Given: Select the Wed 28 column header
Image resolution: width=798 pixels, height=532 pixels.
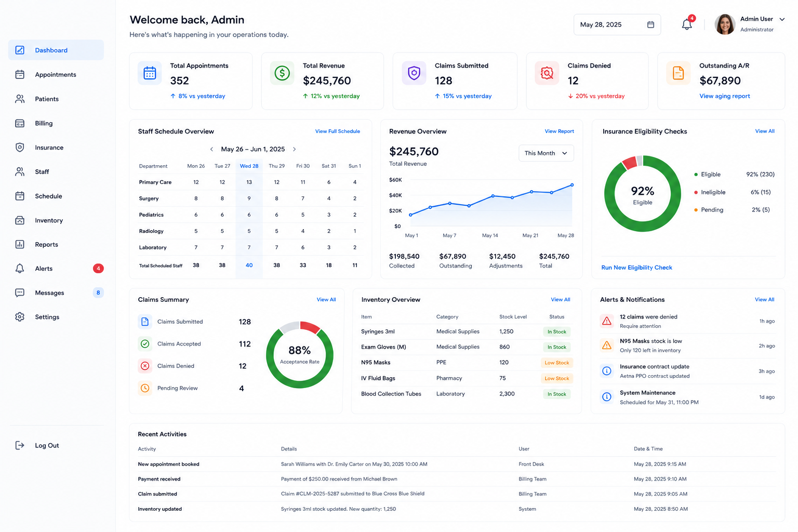Looking at the screenshot, I should click(249, 166).
